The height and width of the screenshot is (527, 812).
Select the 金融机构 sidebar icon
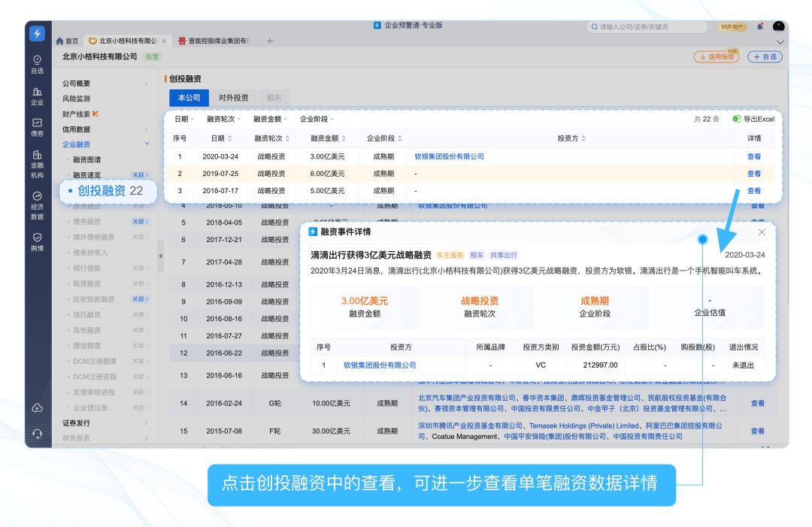point(38,164)
